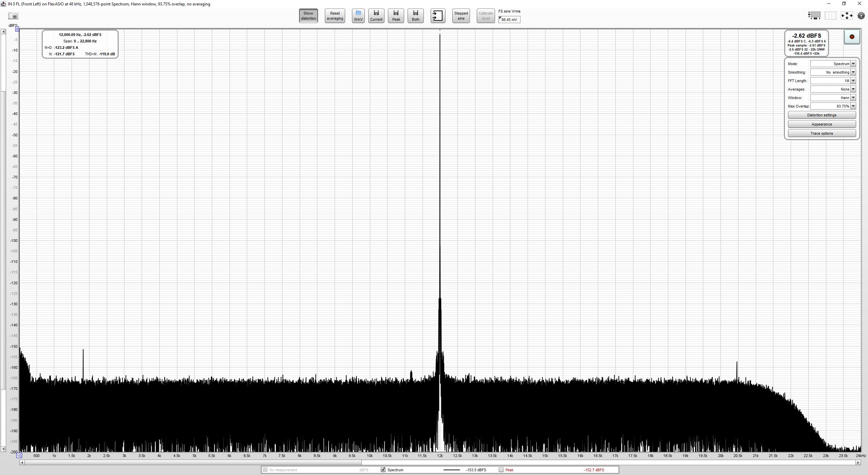Open the Trace options button
This screenshot has height=475, width=868.
pyautogui.click(x=822, y=133)
